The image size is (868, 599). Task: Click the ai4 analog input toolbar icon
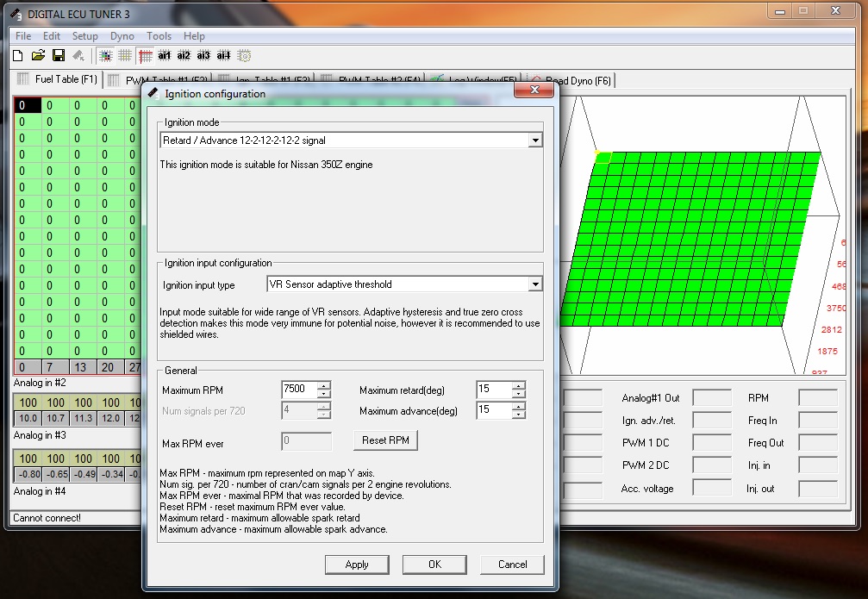click(x=223, y=56)
